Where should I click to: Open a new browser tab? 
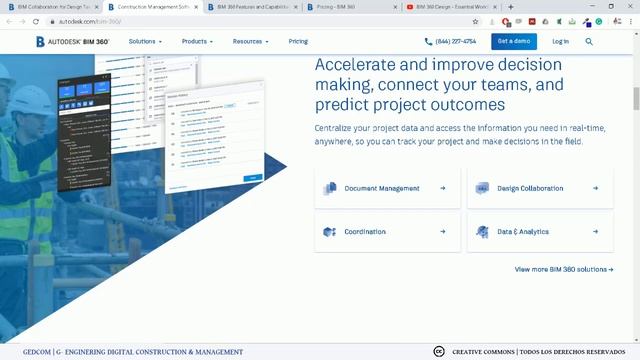click(x=511, y=7)
